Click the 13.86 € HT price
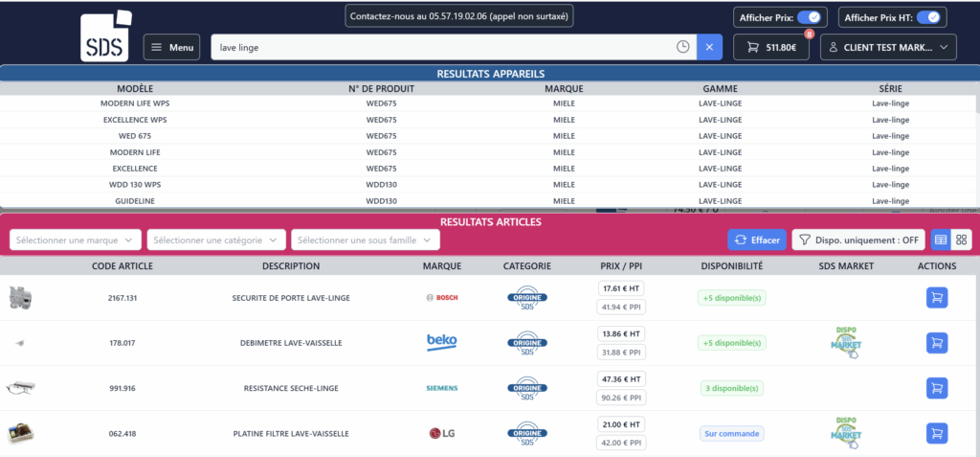The image size is (980, 457). 621,333
